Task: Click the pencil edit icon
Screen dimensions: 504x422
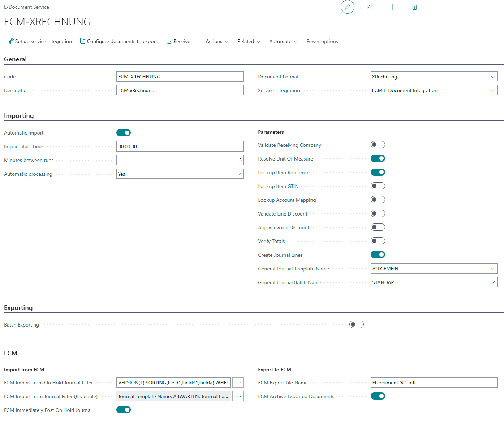Action: pos(347,7)
